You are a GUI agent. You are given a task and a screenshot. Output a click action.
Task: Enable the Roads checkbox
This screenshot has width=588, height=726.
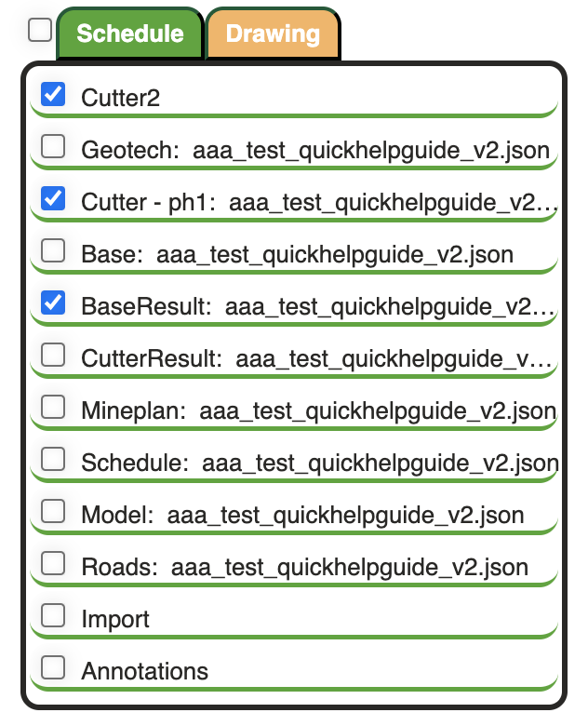(x=54, y=563)
